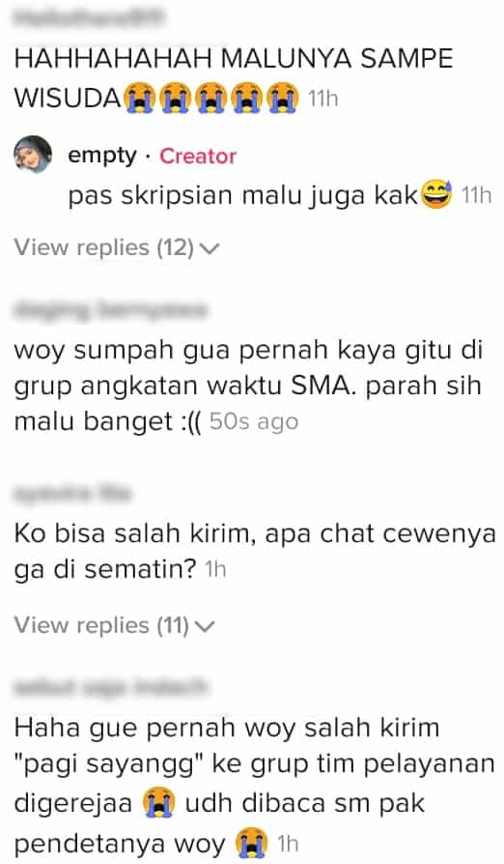
Task: Click the 'Ko bisa salah kirim' comment text
Action: tap(255, 552)
